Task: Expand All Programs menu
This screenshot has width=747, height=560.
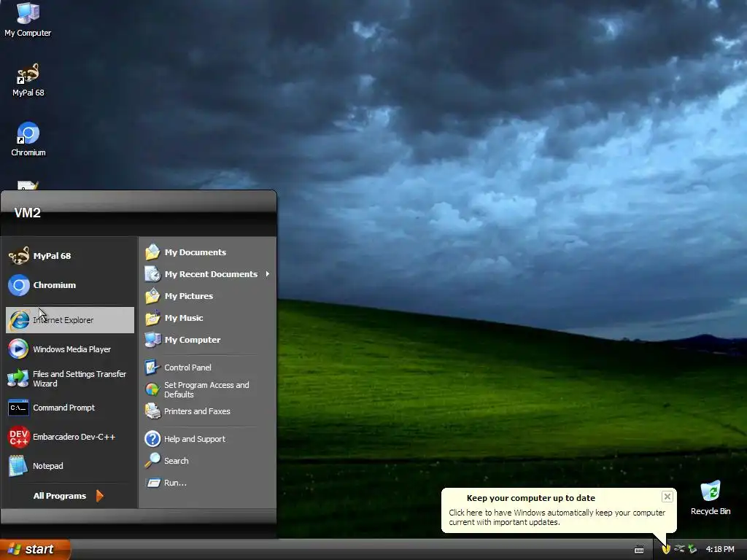Action: tap(69, 496)
